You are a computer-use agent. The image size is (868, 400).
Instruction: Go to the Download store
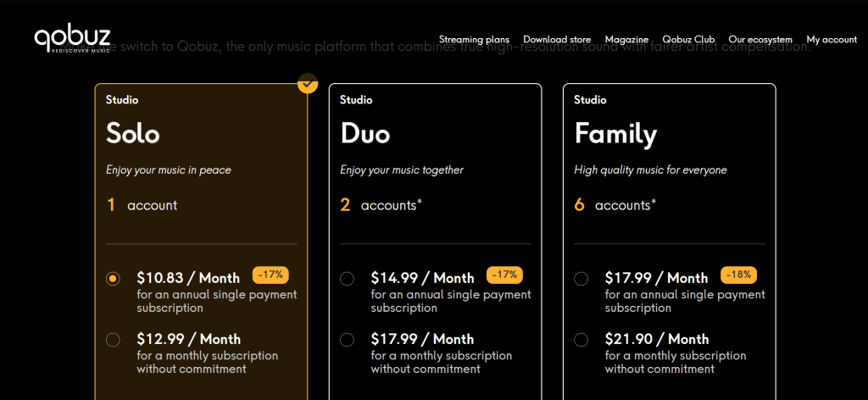pos(557,40)
